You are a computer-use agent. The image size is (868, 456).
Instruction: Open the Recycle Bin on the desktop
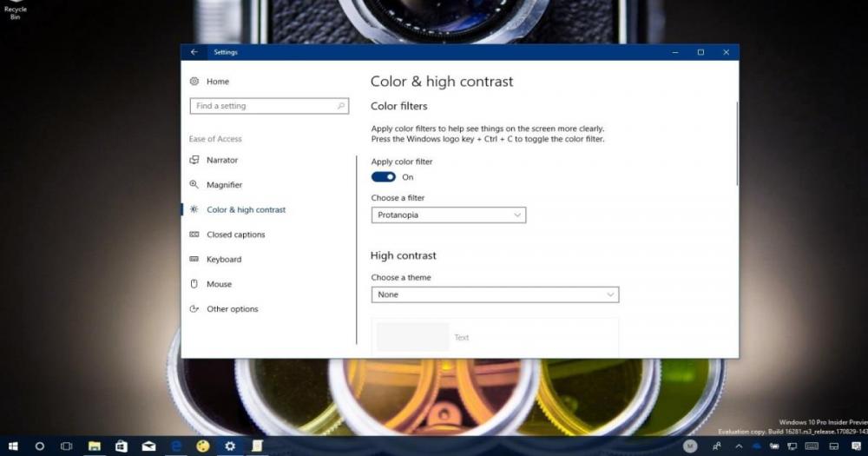click(x=16, y=10)
